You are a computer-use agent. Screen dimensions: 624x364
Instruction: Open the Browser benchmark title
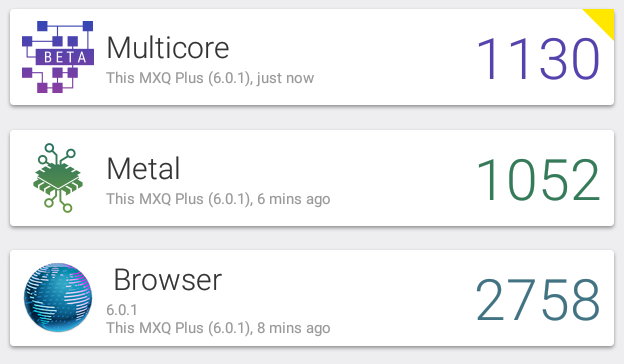(x=168, y=280)
